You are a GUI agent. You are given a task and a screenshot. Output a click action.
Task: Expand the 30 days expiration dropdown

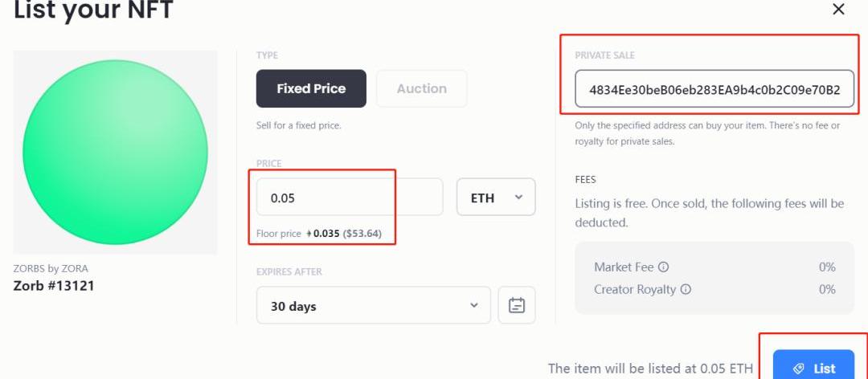coord(373,306)
